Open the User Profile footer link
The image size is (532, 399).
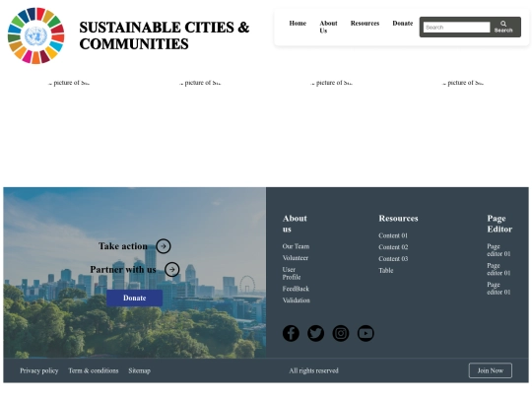[x=292, y=273]
